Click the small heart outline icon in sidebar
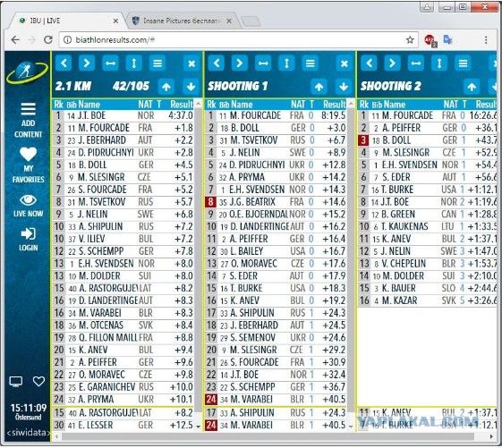 point(38,381)
